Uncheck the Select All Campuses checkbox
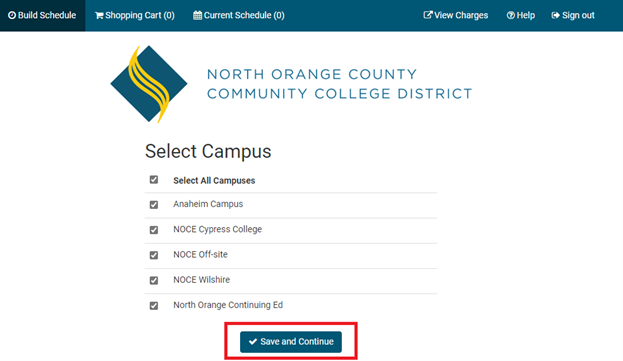This screenshot has width=623, height=361. [x=154, y=180]
